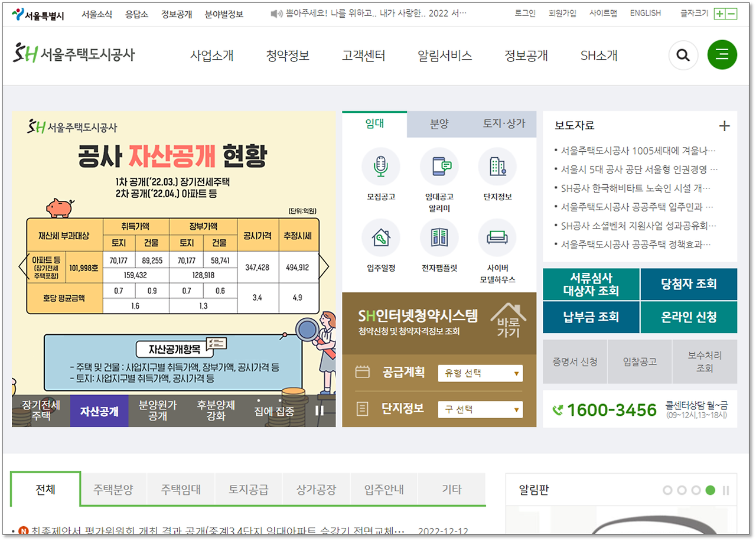Image resolution: width=756 pixels, height=541 pixels.
Task: Pause the banner slideshow
Action: (320, 410)
